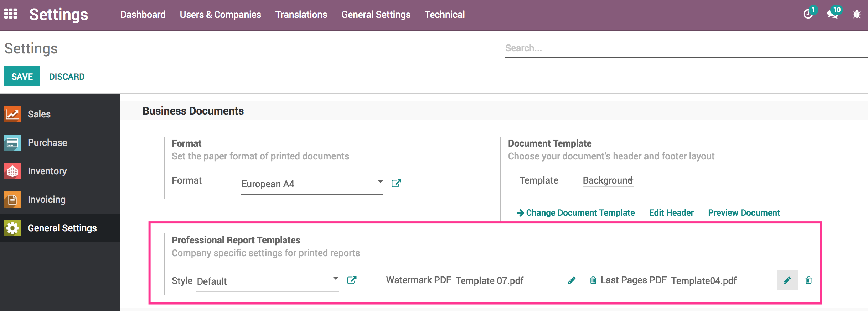Image resolution: width=868 pixels, height=311 pixels.
Task: Edit Last Pages PDF with pencil icon
Action: click(787, 280)
